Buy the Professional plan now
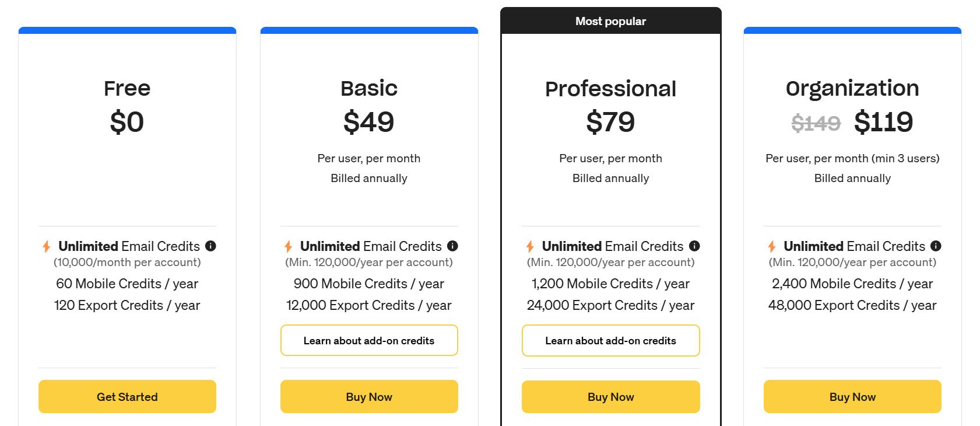980x426 pixels. (x=610, y=397)
